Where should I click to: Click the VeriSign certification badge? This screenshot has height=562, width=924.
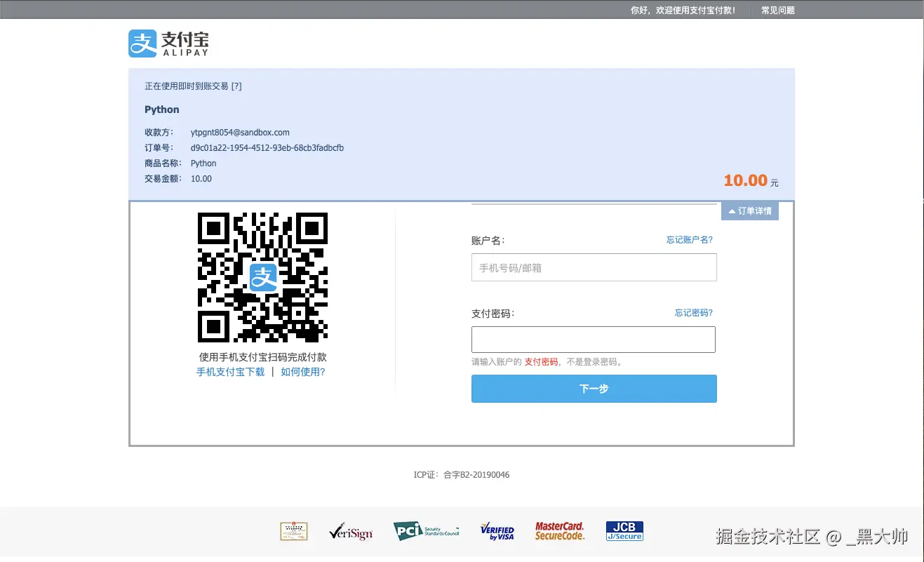pos(351,533)
